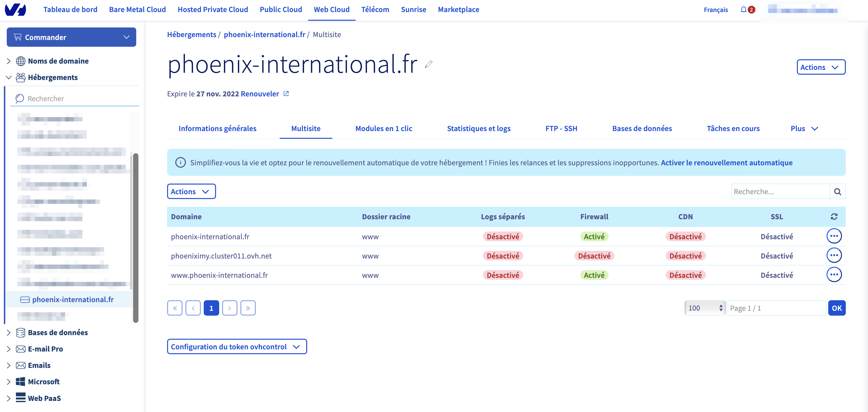Open the Public Cloud menu

[x=281, y=9]
